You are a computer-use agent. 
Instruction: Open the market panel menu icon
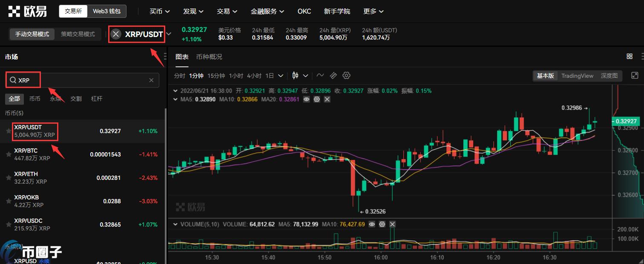[165, 57]
